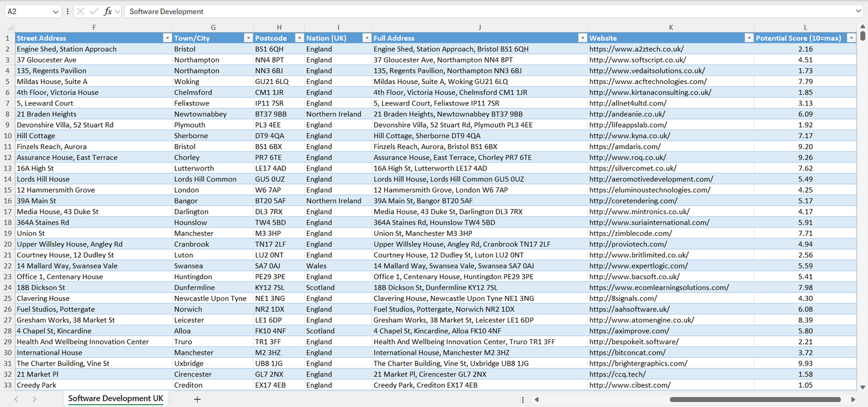The width and height of the screenshot is (868, 407).
Task: Open the Name Box dropdown
Action: 56,11
